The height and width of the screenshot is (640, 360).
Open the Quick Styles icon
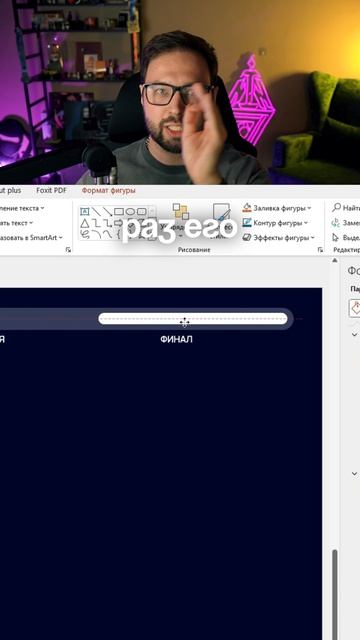tap(222, 212)
